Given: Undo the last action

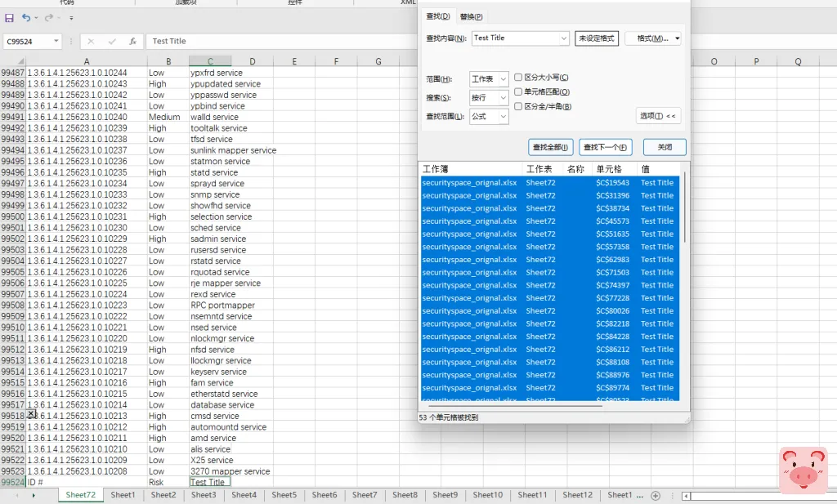Looking at the screenshot, I should click(x=25, y=18).
